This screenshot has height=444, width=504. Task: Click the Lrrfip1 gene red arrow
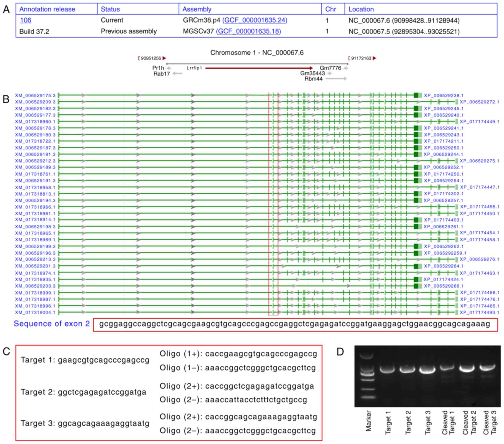coord(259,68)
